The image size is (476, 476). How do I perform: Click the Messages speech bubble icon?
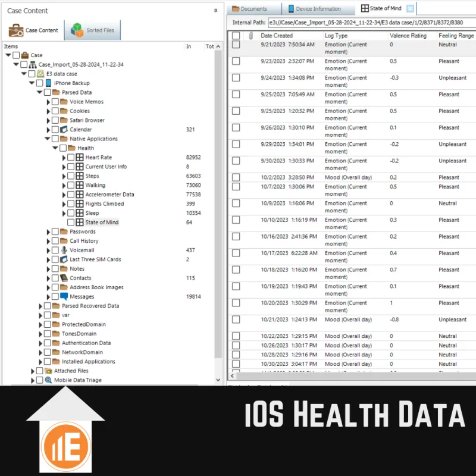pyautogui.click(x=64, y=296)
